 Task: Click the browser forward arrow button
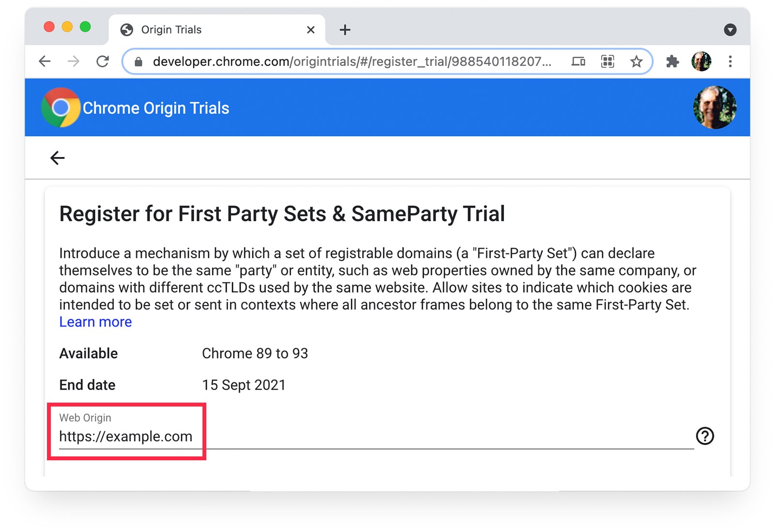click(74, 62)
